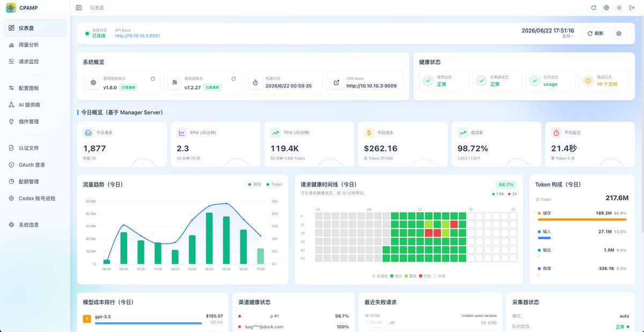Click the 缓存 orange progress bar
The width and height of the screenshot is (644, 332).
pos(582,219)
